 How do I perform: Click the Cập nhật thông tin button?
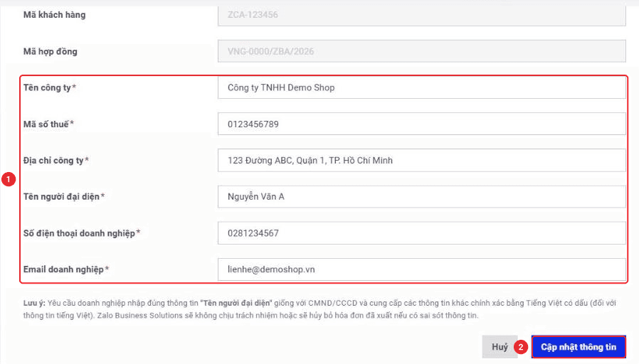pyautogui.click(x=579, y=347)
